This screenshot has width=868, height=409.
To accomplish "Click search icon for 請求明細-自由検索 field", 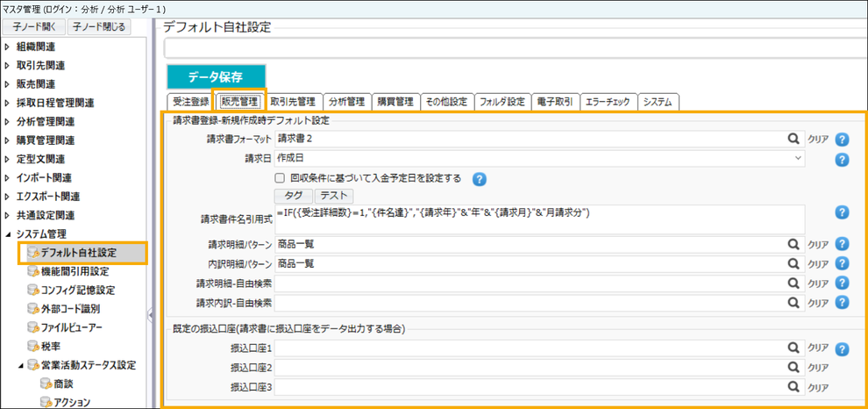I will pos(793,283).
